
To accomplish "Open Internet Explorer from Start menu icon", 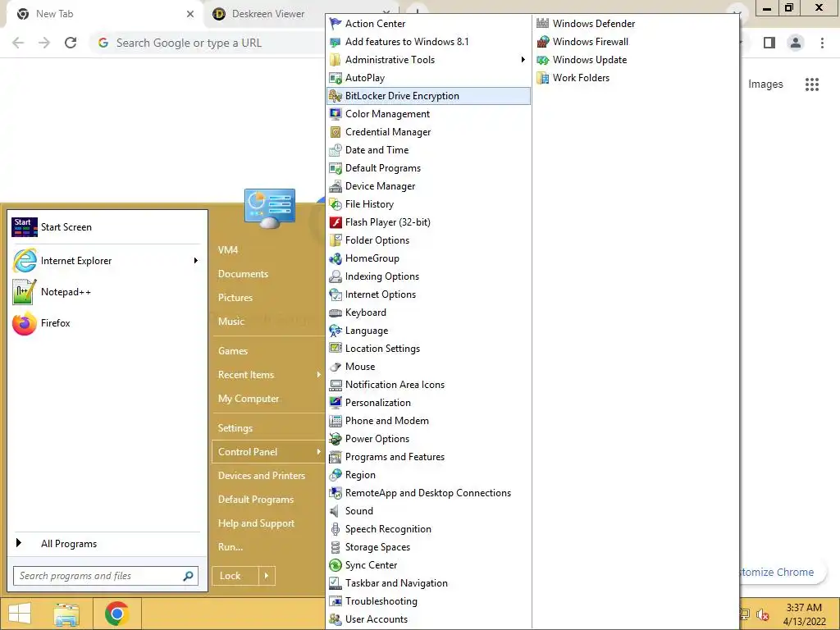I will pos(25,261).
